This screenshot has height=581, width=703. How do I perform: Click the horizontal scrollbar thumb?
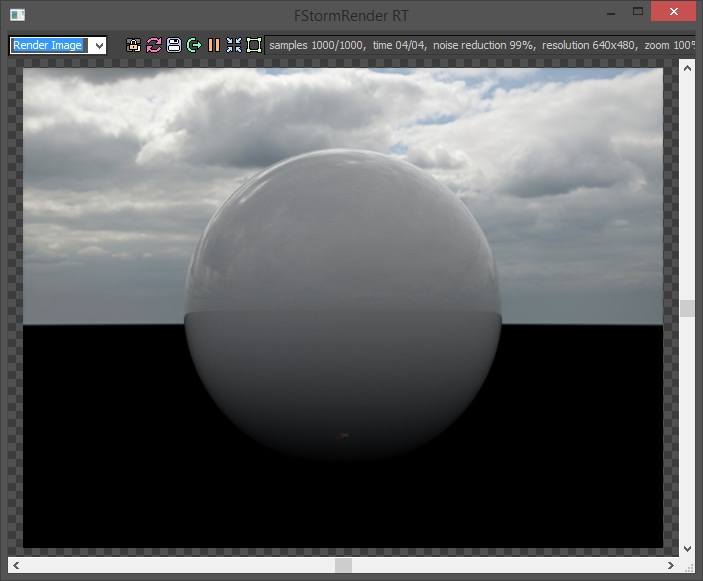tap(343, 566)
